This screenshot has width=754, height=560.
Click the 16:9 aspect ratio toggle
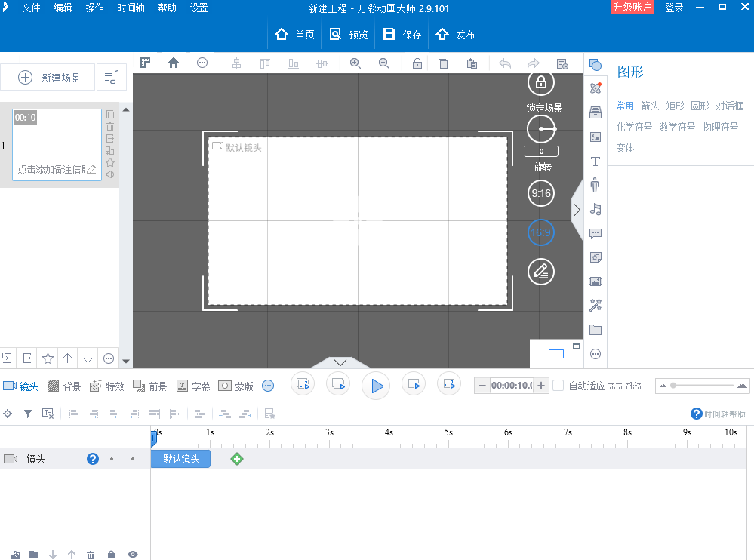tap(540, 232)
